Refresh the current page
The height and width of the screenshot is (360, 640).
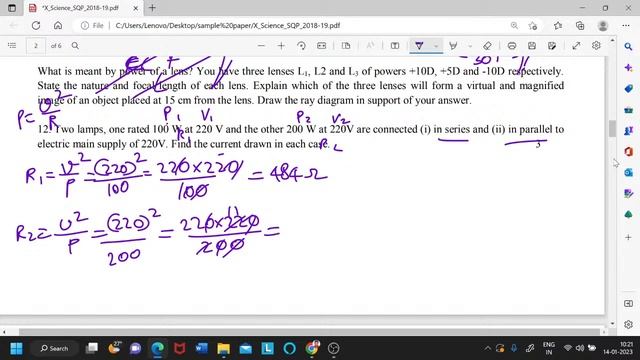pos(36,25)
